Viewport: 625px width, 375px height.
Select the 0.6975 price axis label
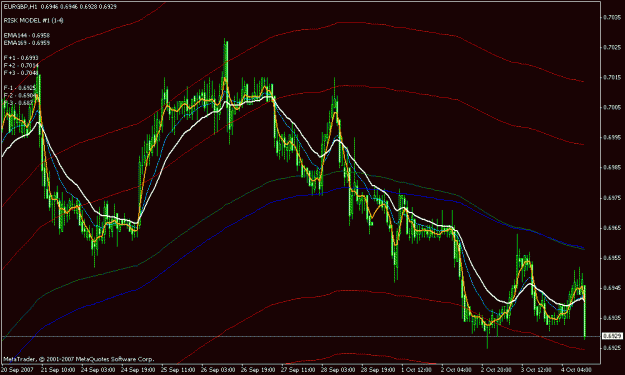[611, 198]
